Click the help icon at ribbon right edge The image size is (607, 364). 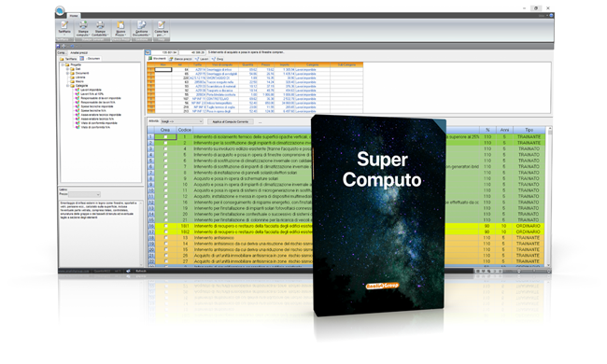[x=551, y=16]
